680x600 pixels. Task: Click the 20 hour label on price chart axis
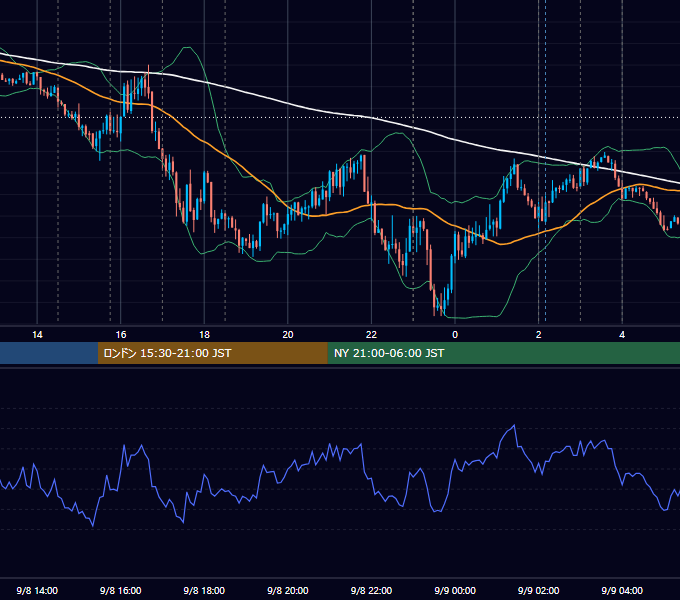(x=288, y=335)
